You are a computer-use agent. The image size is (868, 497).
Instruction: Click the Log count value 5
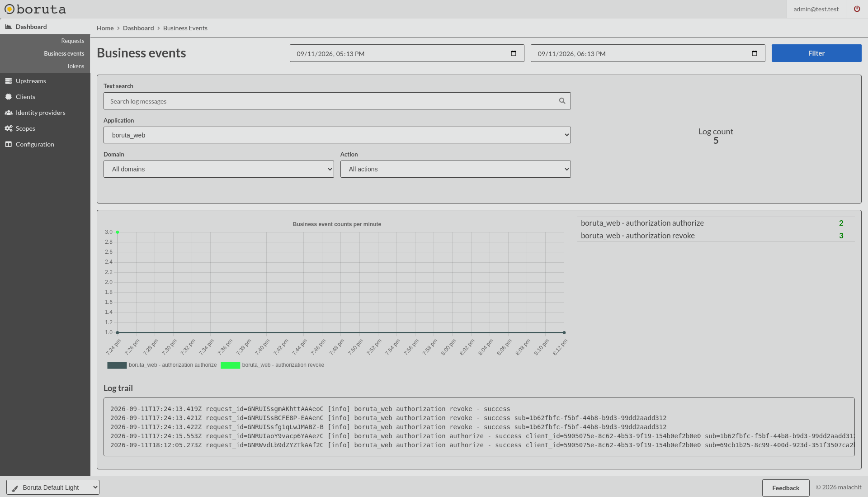(x=716, y=141)
